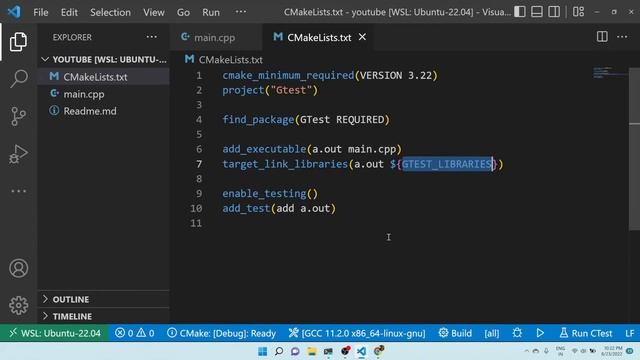Toggle the secondary side bar layout icon

pyautogui.click(x=554, y=12)
